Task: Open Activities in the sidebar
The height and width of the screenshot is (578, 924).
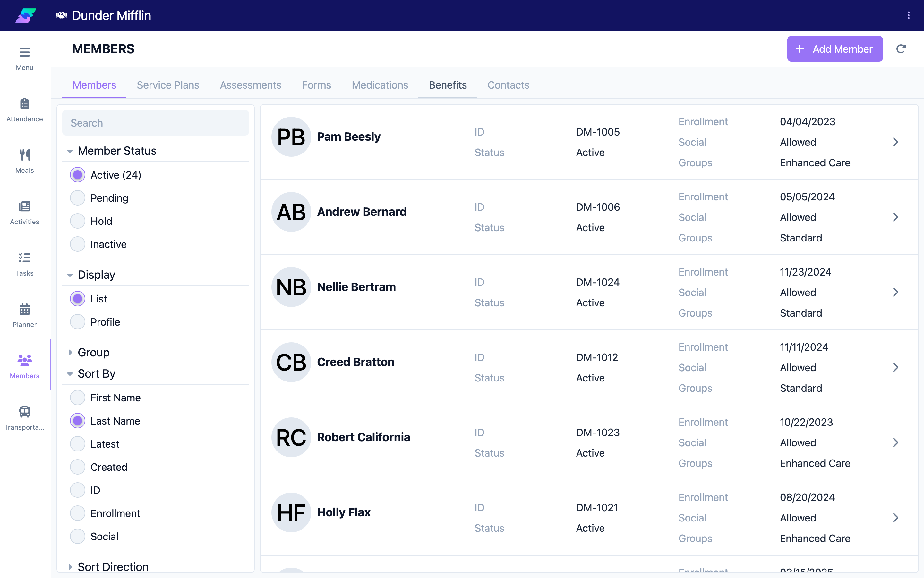Action: point(24,213)
